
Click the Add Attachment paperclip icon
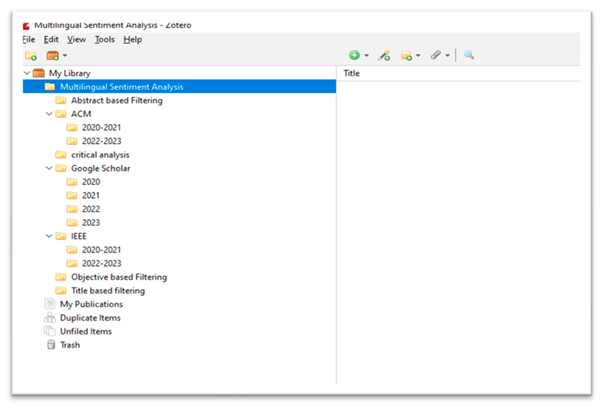point(437,56)
